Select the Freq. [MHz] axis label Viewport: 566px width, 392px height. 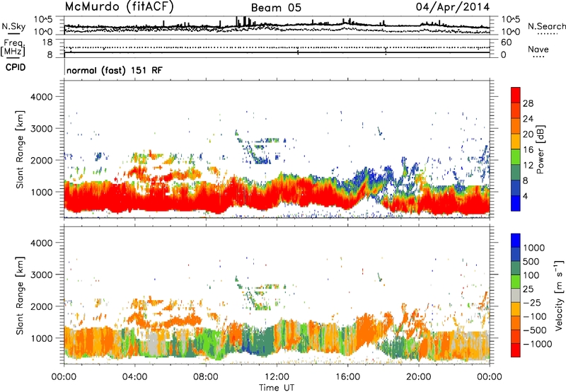coord(13,47)
